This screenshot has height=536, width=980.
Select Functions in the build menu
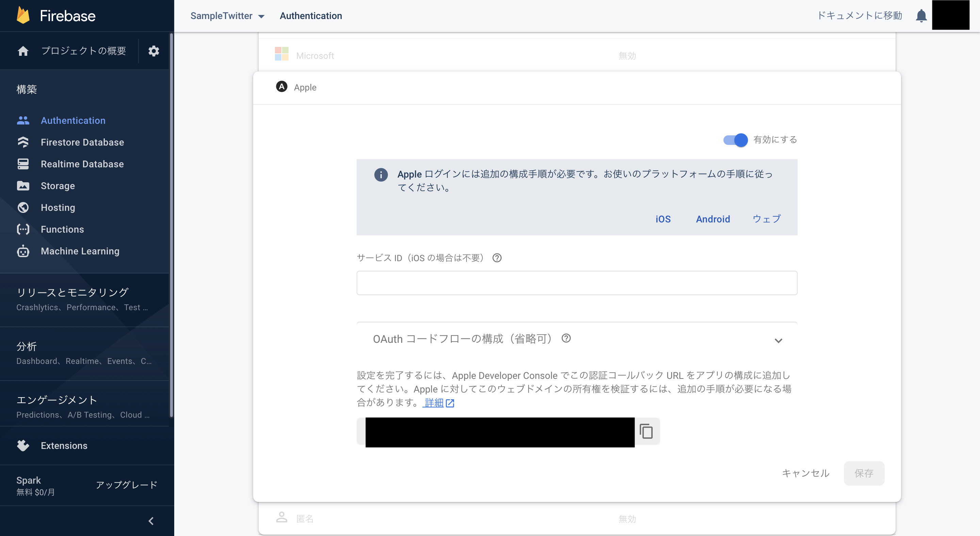62,229
